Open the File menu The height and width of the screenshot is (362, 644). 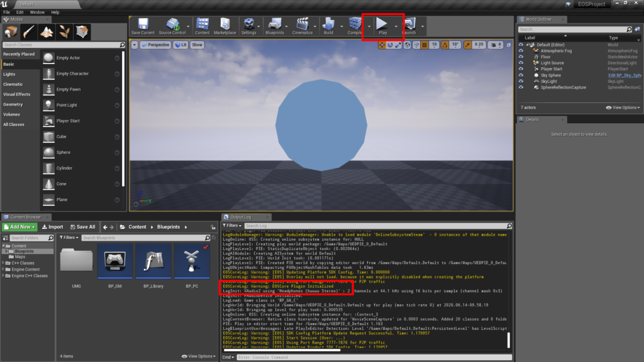click(6, 13)
